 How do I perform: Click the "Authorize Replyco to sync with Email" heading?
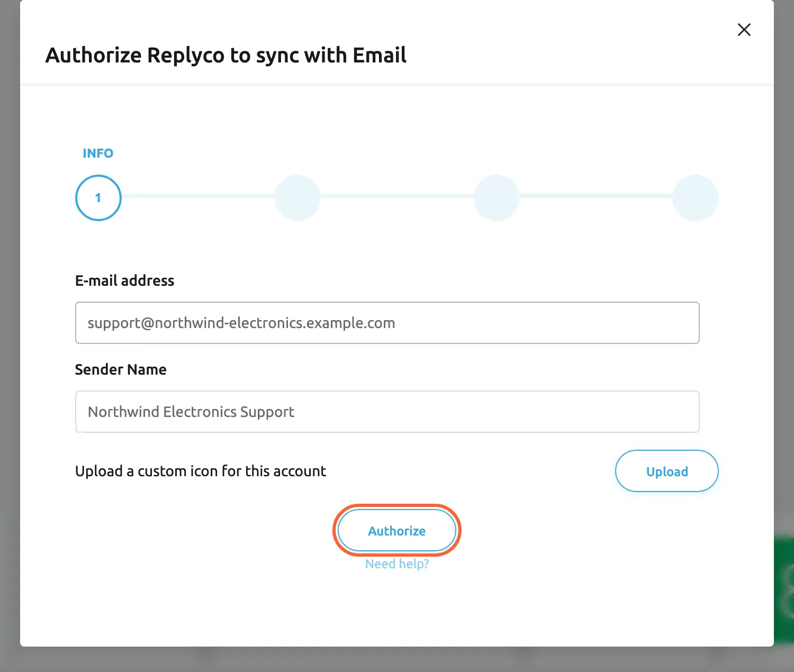tap(226, 56)
